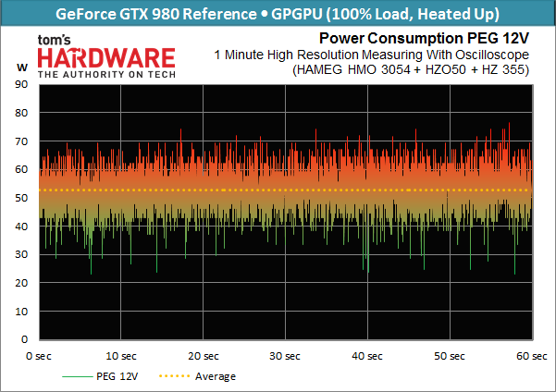Viewport: 556px width, 392px height.
Task: Click the y-axis value 70
Action: click(21, 141)
